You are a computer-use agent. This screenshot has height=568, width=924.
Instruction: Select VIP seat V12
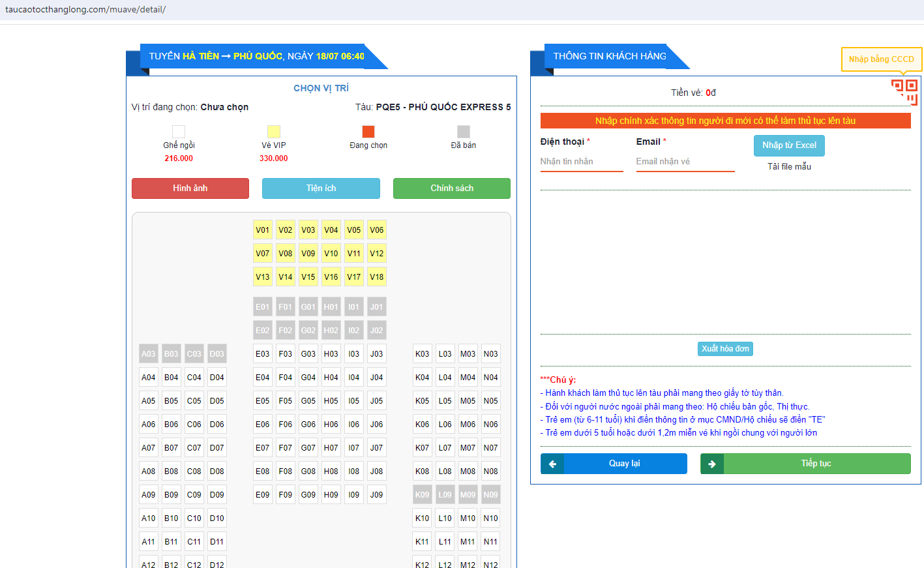[x=377, y=254]
